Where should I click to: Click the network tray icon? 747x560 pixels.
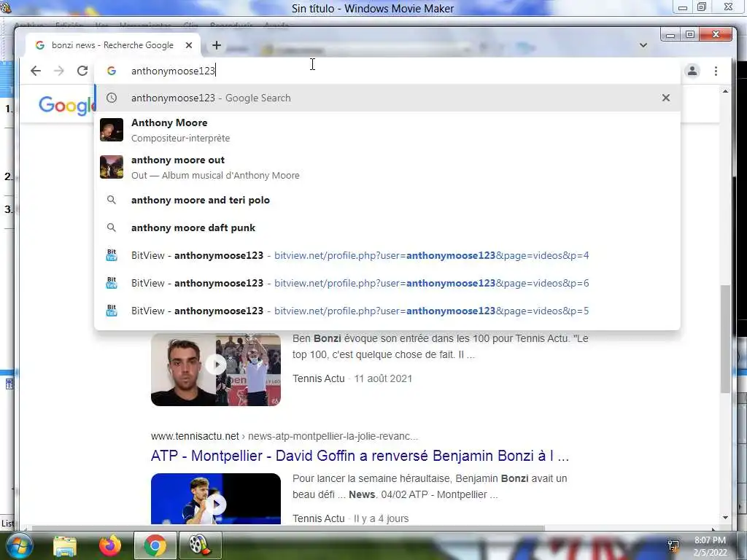pos(673,545)
